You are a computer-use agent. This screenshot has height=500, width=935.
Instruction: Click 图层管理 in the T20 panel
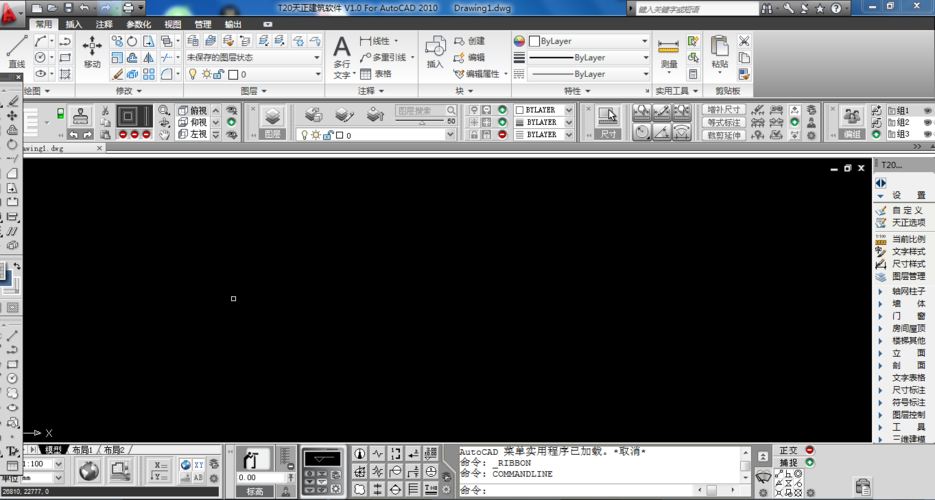pos(908,276)
